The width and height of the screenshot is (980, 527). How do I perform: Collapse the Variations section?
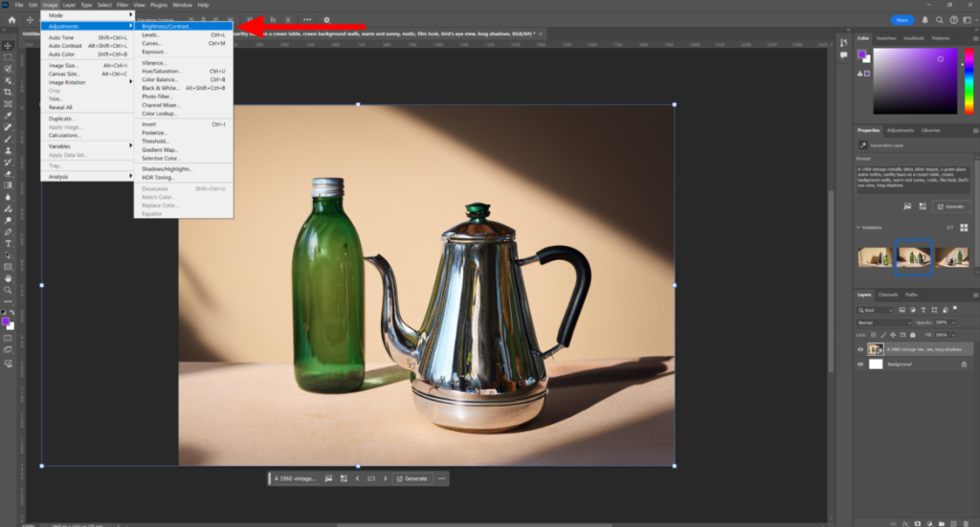858,228
